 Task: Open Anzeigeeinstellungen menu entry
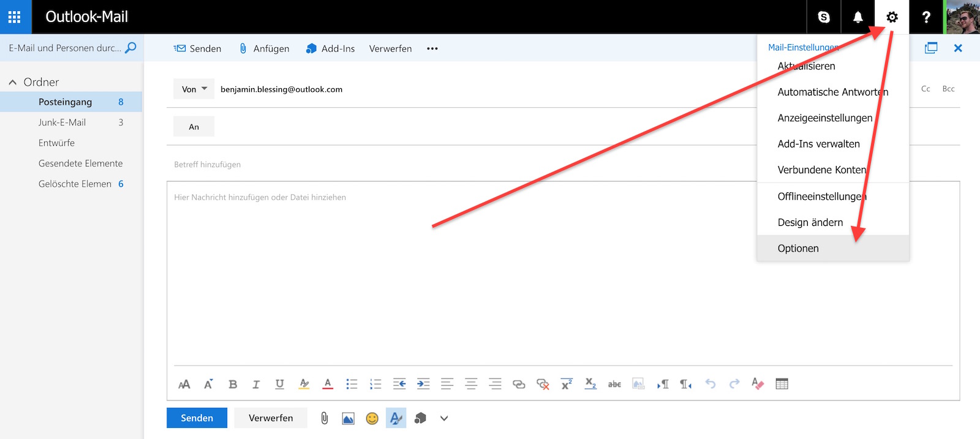[833, 118]
